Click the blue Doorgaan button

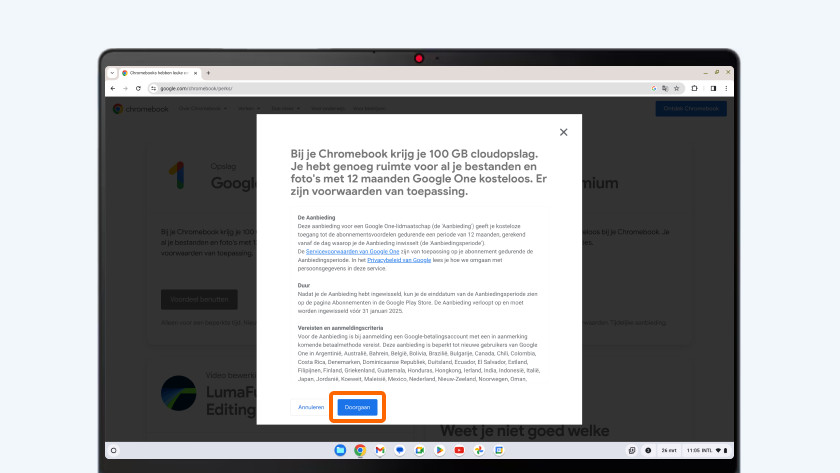(357, 407)
